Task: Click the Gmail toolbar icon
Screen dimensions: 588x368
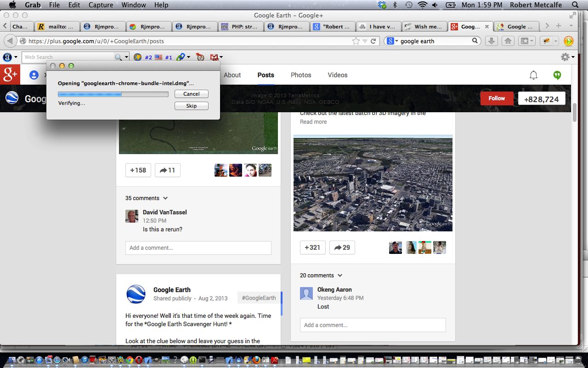Action: tap(214, 57)
